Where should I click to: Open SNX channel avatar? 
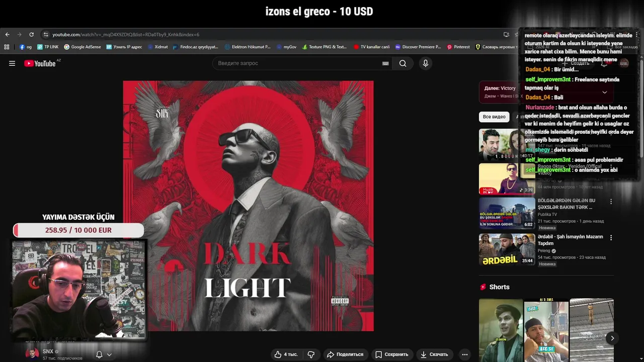click(32, 354)
